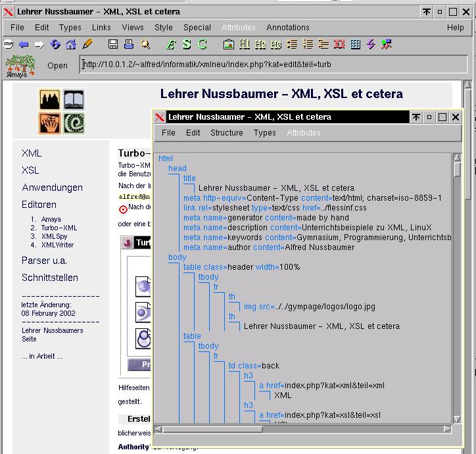
Task: Click the open book logo image
Action: [74, 99]
